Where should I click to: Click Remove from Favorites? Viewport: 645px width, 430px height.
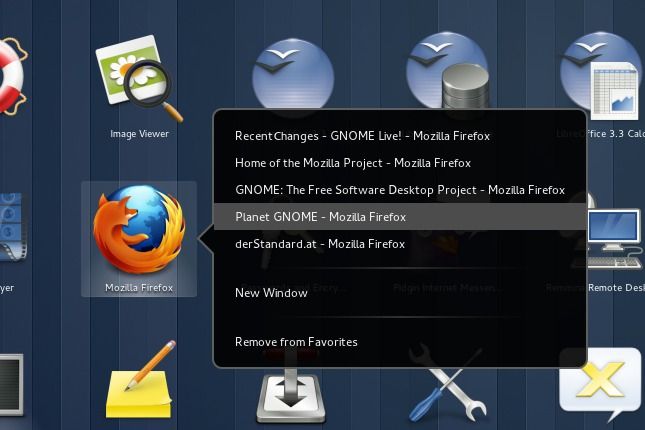point(296,342)
